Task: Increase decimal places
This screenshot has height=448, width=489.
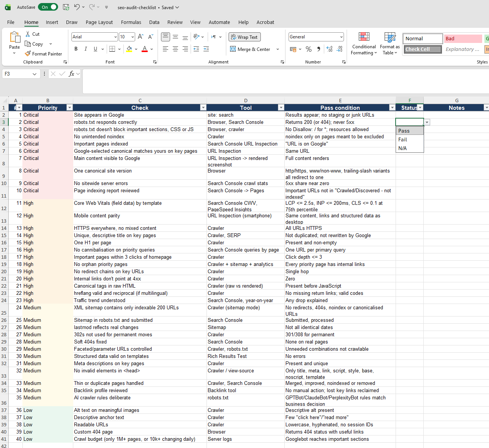Action: tap(329, 49)
